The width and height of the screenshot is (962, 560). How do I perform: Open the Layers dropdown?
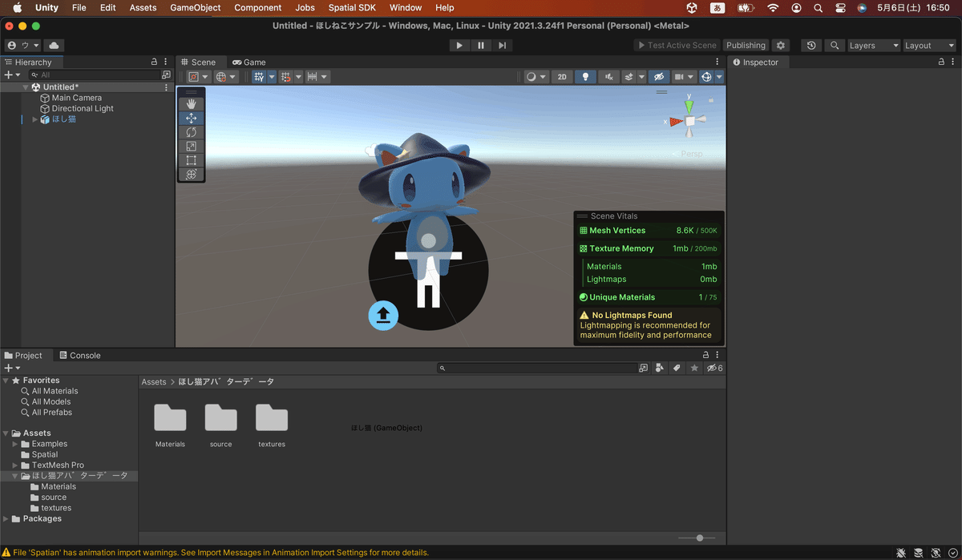coord(874,46)
